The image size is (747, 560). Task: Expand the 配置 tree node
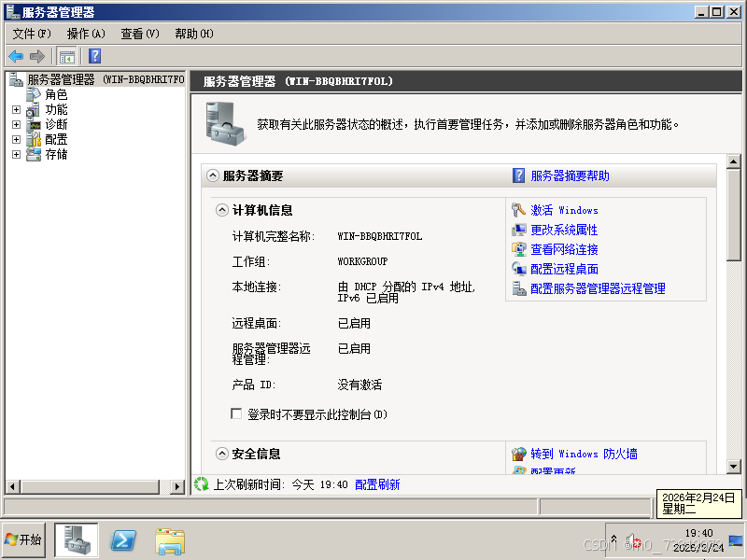(16, 139)
